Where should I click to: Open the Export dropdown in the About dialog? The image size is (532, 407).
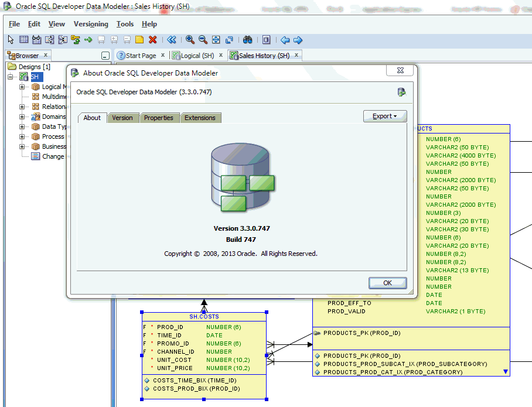coord(385,116)
